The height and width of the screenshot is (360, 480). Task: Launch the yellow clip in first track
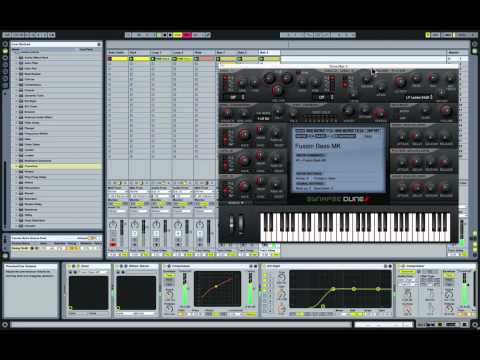[x=120, y=59]
